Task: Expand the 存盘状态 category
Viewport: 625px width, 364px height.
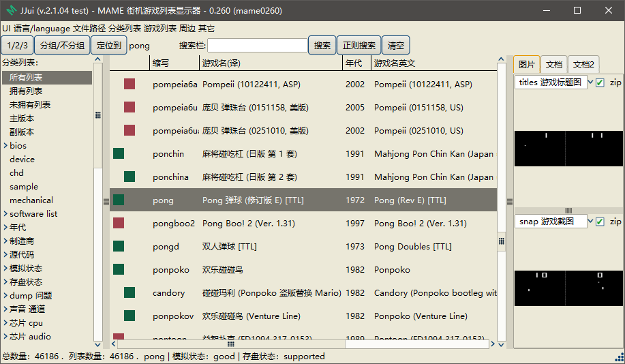Action: (x=5, y=282)
